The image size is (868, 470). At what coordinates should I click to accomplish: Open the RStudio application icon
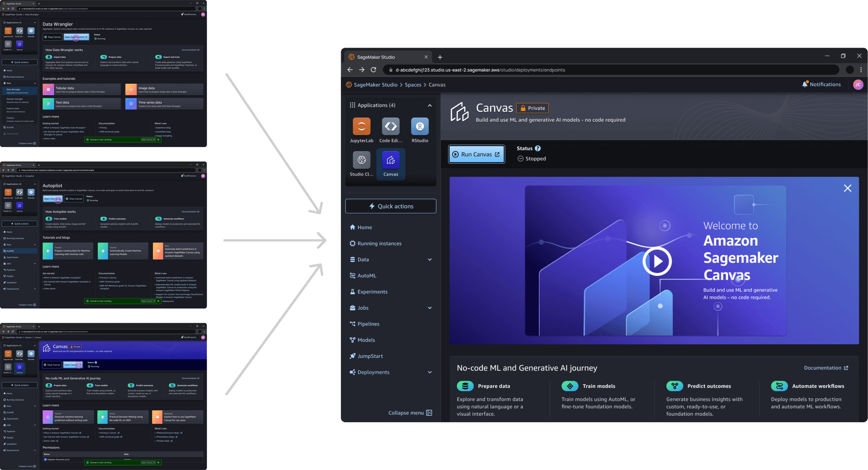[420, 126]
